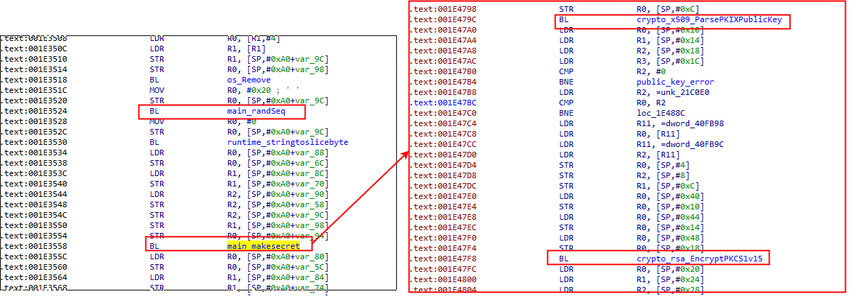The width and height of the screenshot is (868, 296).
Task: Select address .text:001E47B4
Action: [444, 82]
